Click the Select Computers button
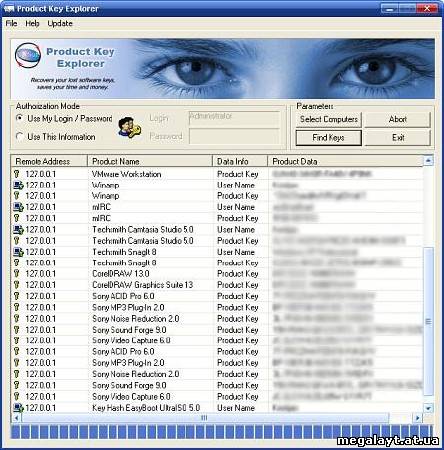This screenshot has height=450, width=444. 328,119
